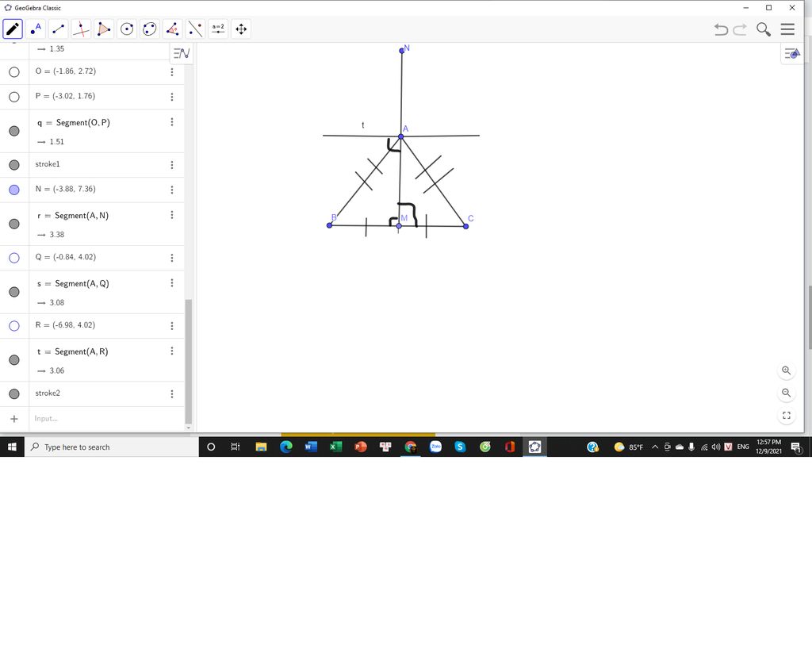Viewport: 812px width, 656px height.
Task: Toggle visibility of point N
Action: [x=14, y=190]
